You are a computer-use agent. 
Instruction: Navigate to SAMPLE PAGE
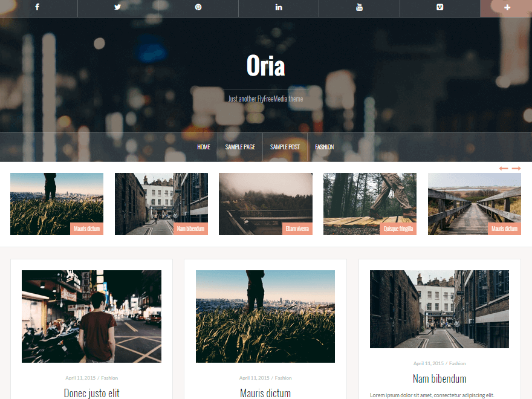tap(240, 147)
